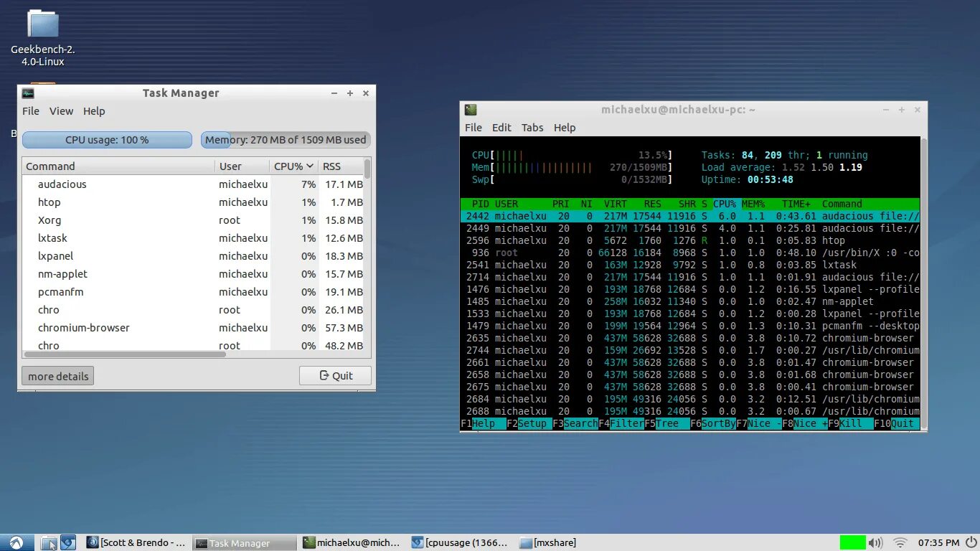Click the green CPU monitor in tray
Viewport: 980px width, 551px height.
tap(852, 543)
